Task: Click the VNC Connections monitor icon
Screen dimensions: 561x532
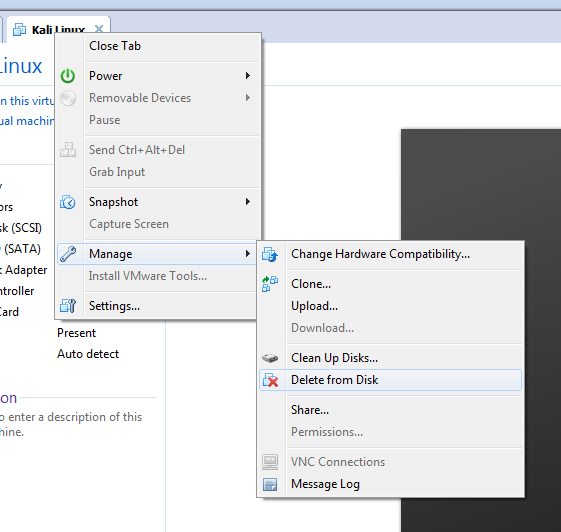Action: [270, 462]
